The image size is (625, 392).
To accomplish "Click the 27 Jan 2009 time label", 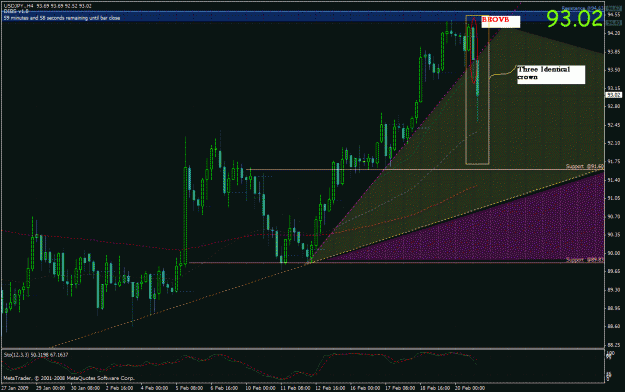I will pyautogui.click(x=15, y=388).
